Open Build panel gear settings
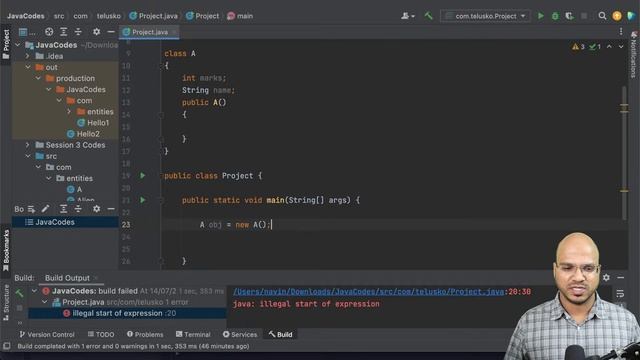 pos(606,278)
